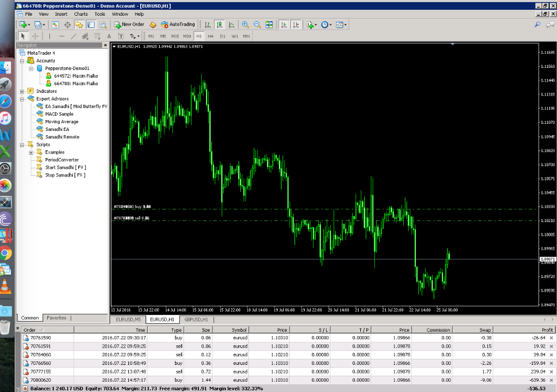This screenshot has width=557, height=392.
Task: Select the Fibonacci retracement tool
Action: pos(97,36)
